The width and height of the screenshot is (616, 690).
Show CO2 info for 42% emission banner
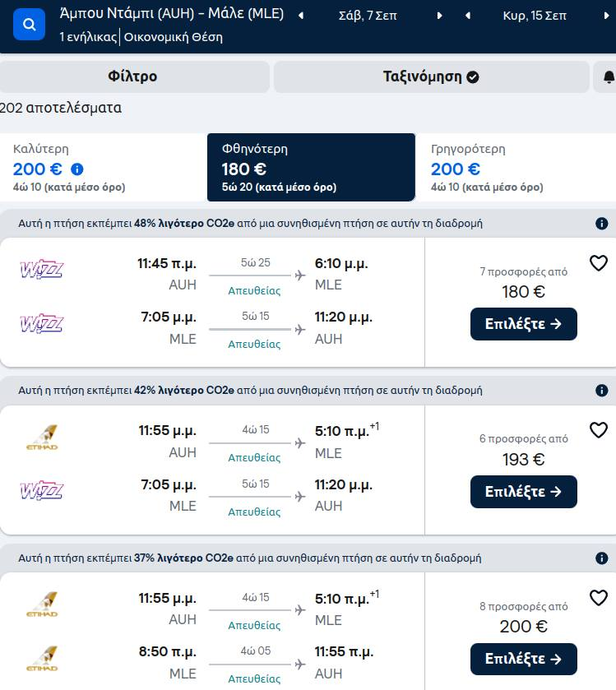[601, 391]
